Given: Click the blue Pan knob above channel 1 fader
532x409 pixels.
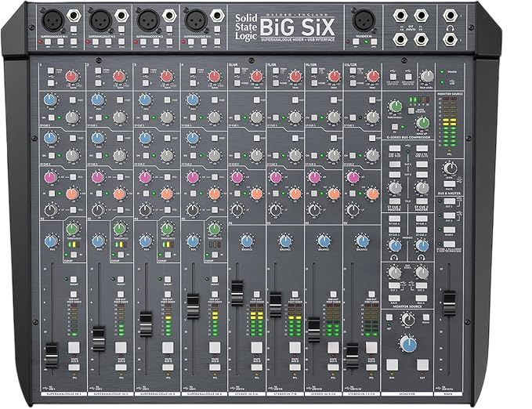Looking at the screenshot, I should tap(51, 241).
